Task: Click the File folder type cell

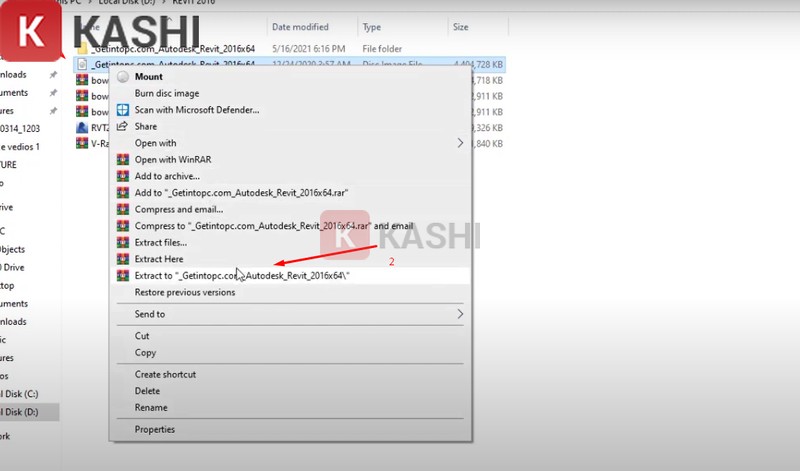Action: click(382, 49)
